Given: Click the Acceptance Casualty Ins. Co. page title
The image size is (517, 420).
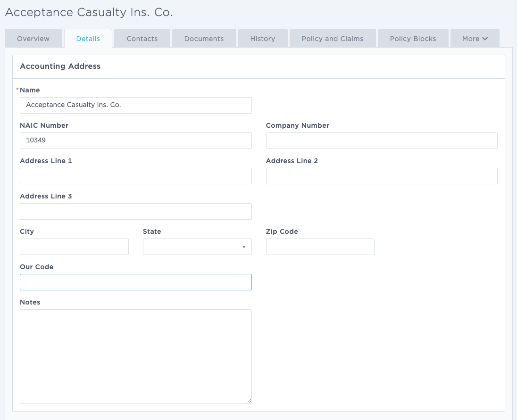Looking at the screenshot, I should [x=89, y=13].
